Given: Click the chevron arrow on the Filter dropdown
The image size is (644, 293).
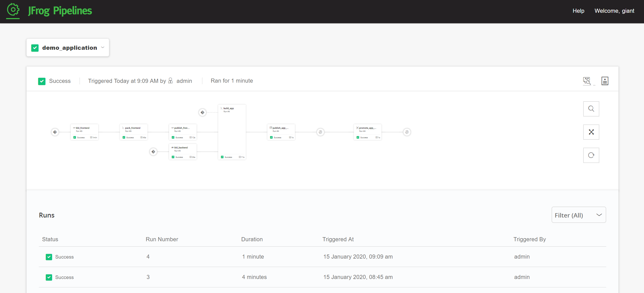Looking at the screenshot, I should click(599, 215).
